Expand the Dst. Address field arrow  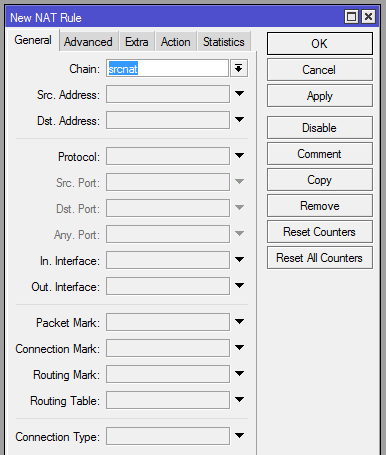coord(239,120)
